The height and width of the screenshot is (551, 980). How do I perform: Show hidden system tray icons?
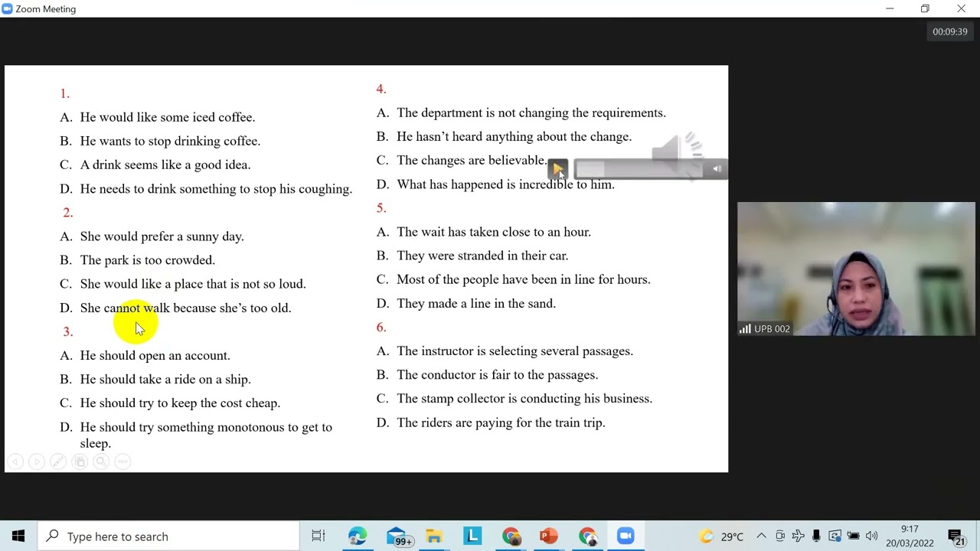pos(761,536)
